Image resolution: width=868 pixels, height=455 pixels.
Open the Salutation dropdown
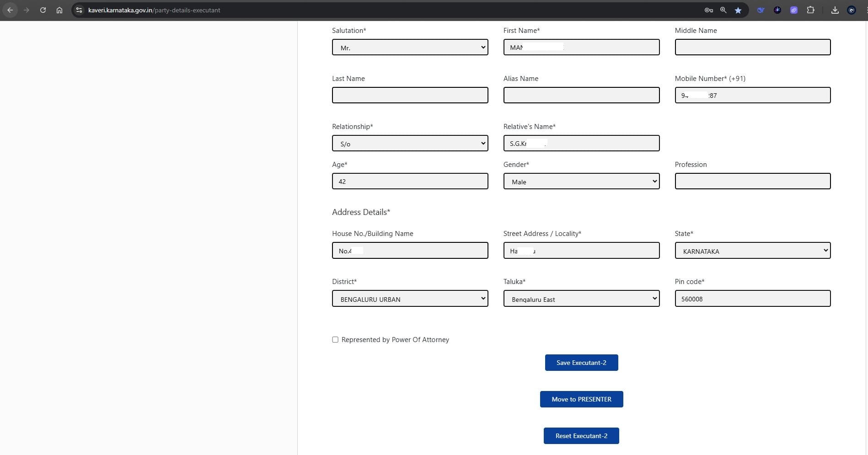[x=410, y=48]
